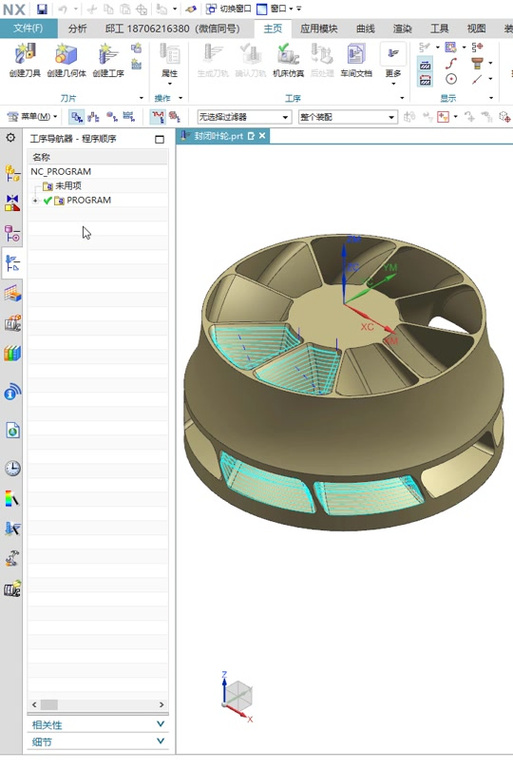Viewport: 513px width, 770px height.
Task: Toggle Geometry View icon
Action: click(111, 117)
